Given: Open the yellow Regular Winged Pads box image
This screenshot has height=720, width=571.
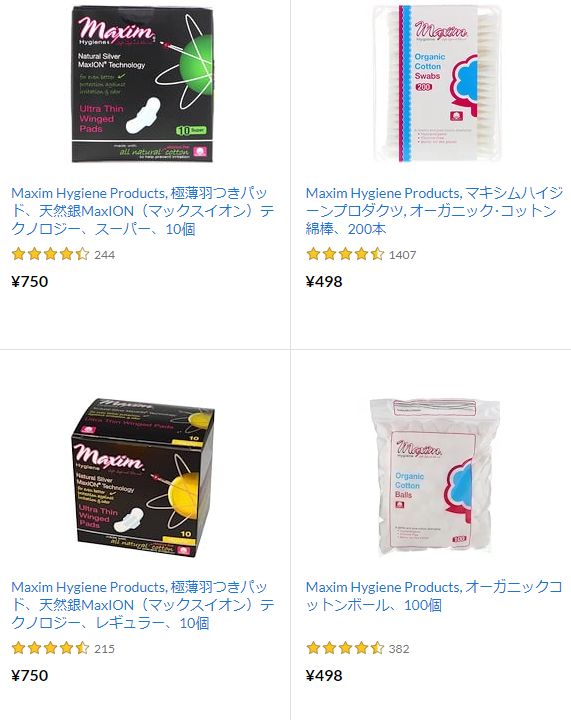Looking at the screenshot, I should tap(142, 478).
